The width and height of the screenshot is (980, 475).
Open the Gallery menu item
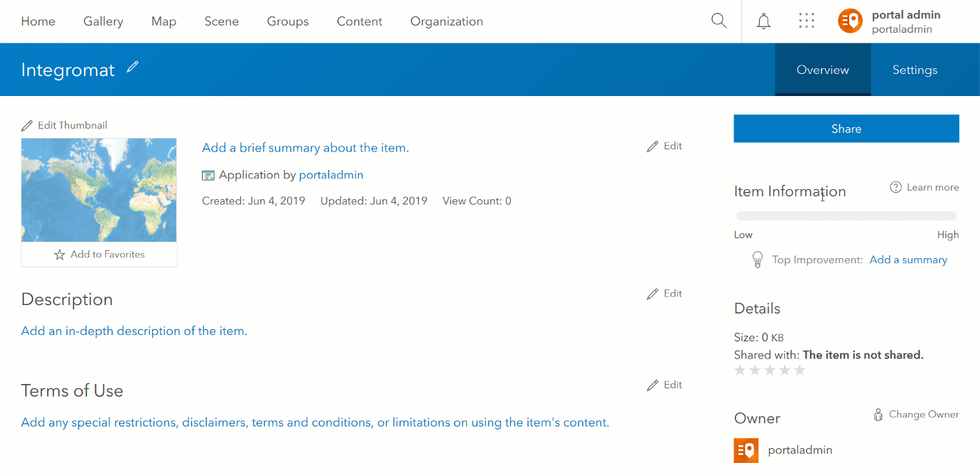pos(103,21)
